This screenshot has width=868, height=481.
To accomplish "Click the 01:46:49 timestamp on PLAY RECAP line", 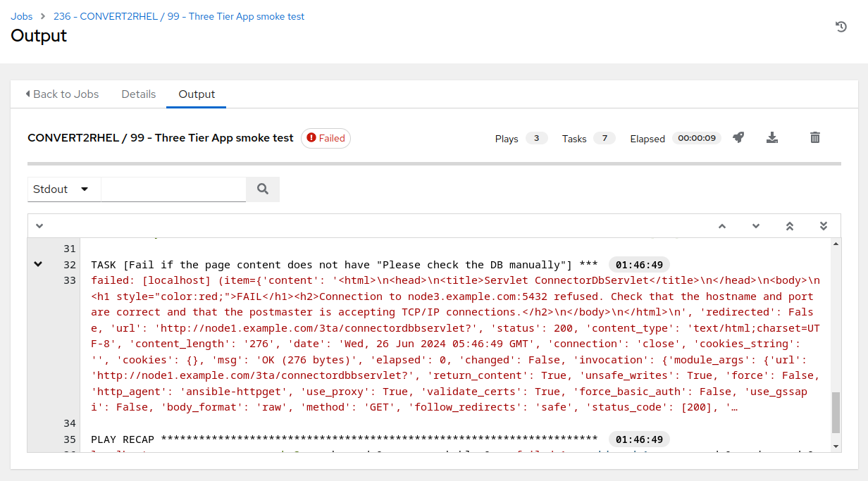I will (x=639, y=439).
